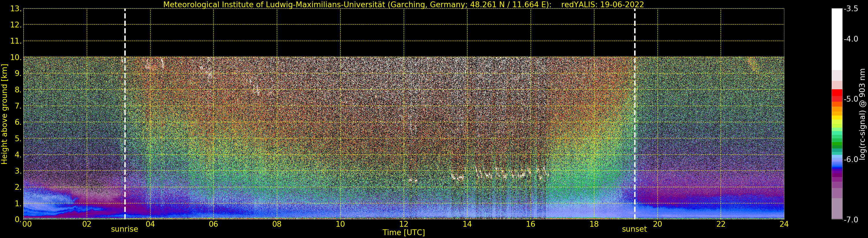Viewport: 868px width, 238px height.
Task: Click the time axis tick label '16'
Action: point(530,224)
